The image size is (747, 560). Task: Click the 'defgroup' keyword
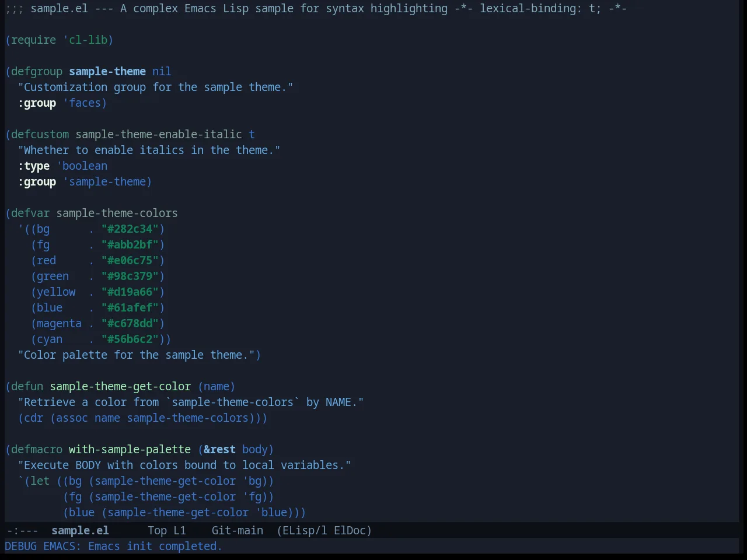click(x=37, y=71)
